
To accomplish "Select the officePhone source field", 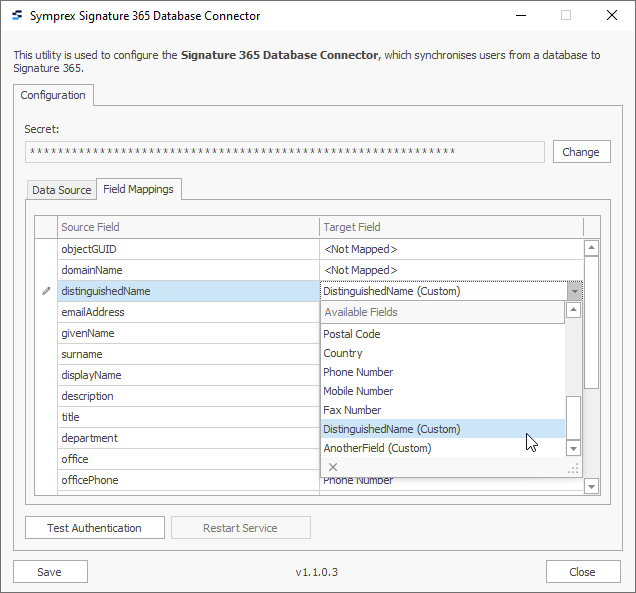I will [188, 480].
